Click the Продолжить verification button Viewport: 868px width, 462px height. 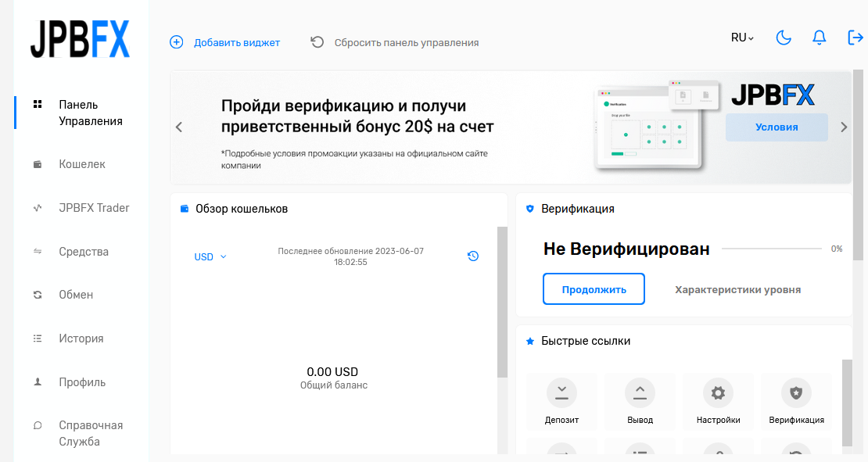(x=594, y=288)
